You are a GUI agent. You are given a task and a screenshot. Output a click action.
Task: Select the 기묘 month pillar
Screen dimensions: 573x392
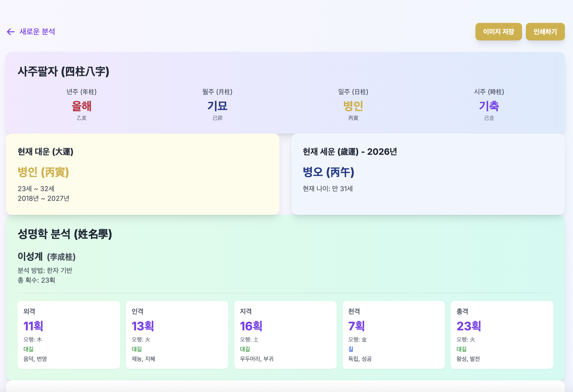click(x=217, y=106)
